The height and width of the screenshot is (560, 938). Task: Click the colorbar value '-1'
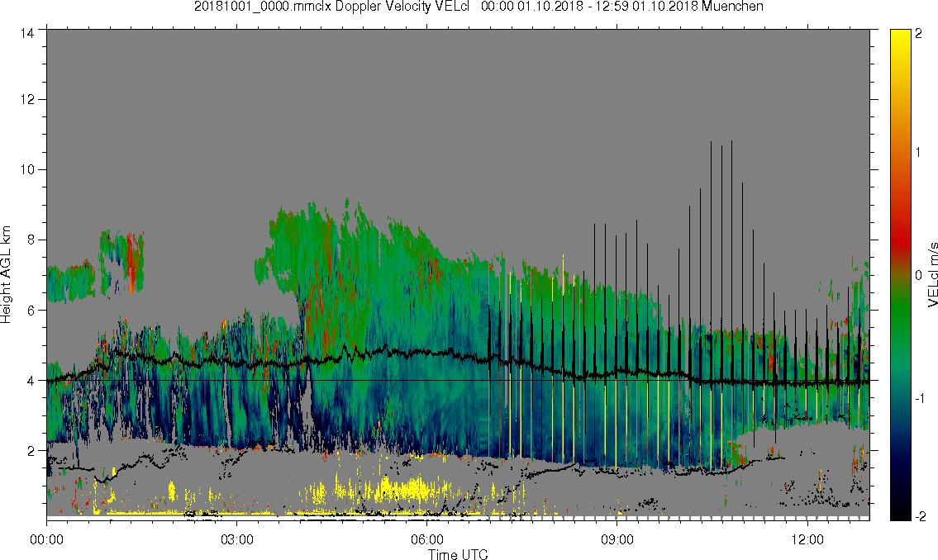tap(918, 398)
